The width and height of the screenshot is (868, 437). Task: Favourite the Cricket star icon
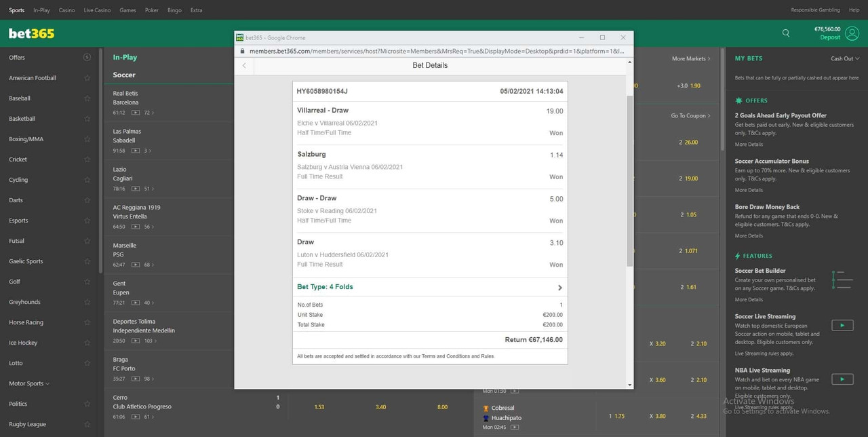click(87, 159)
